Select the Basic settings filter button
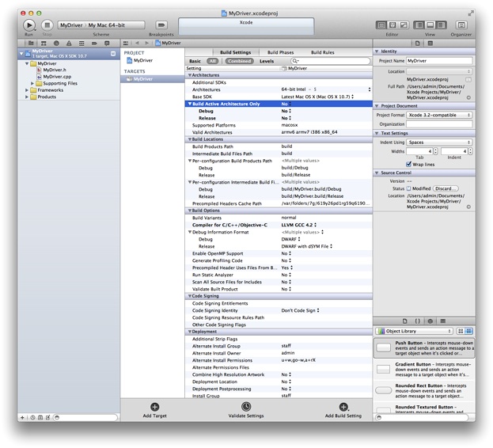This screenshot has height=448, width=493. 195,60
